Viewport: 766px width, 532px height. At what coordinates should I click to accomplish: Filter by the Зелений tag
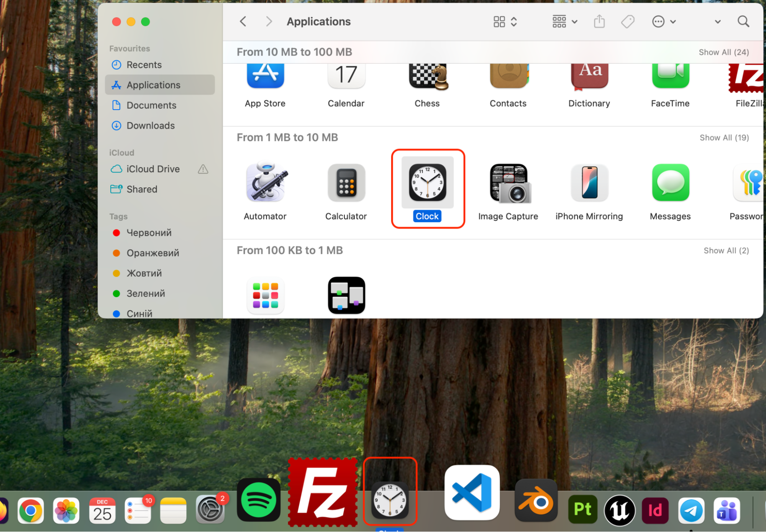click(146, 293)
